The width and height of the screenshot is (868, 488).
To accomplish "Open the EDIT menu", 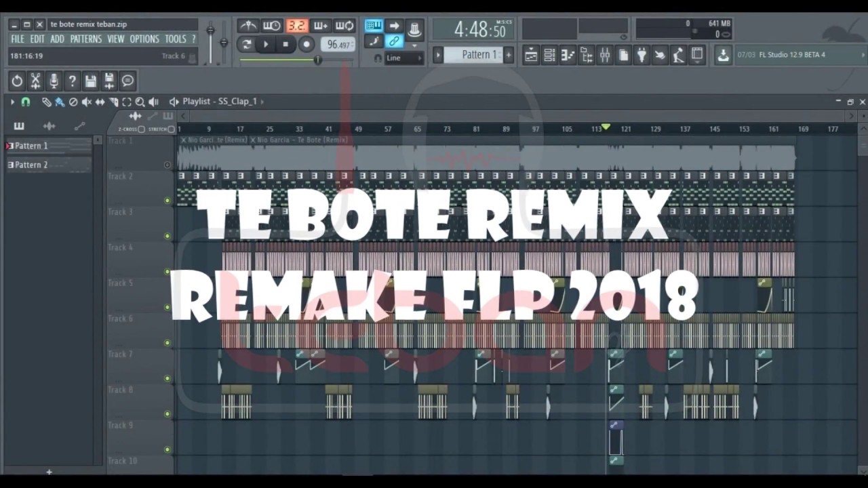I will [37, 39].
